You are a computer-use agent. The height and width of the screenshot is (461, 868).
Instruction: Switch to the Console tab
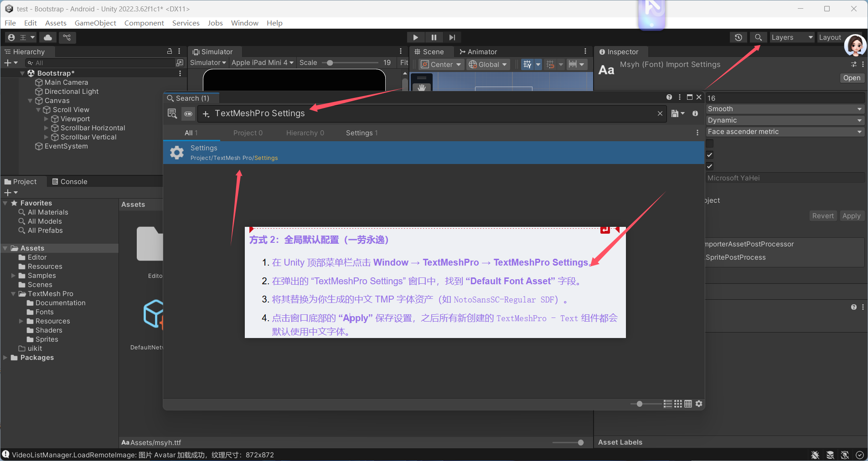(69, 181)
